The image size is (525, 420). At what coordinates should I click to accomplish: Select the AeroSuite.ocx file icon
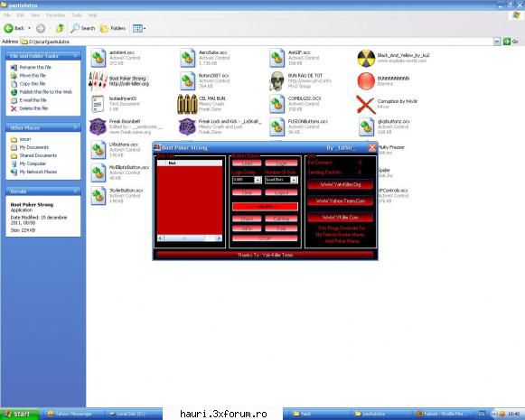[x=188, y=58]
